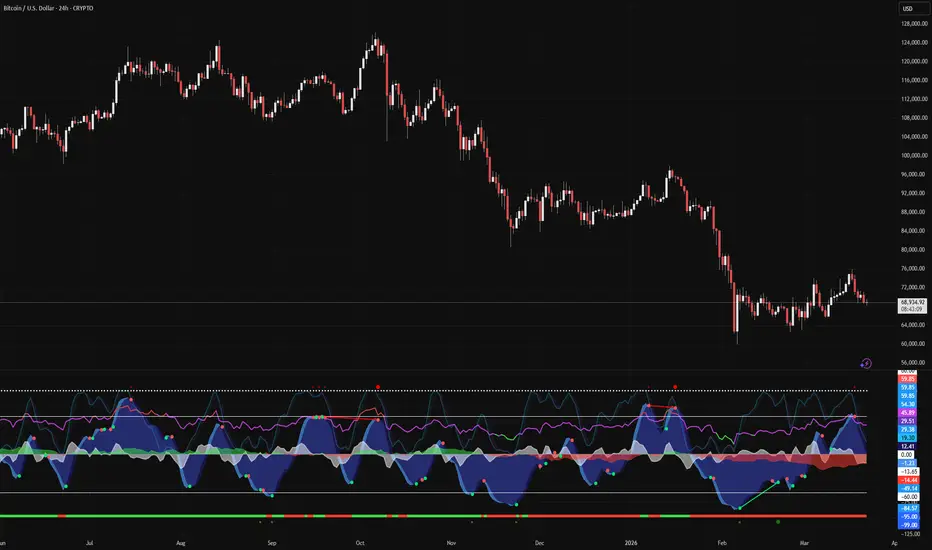Click the 56,000.00 price axis label
Image resolution: width=932 pixels, height=550 pixels.
tap(914, 363)
